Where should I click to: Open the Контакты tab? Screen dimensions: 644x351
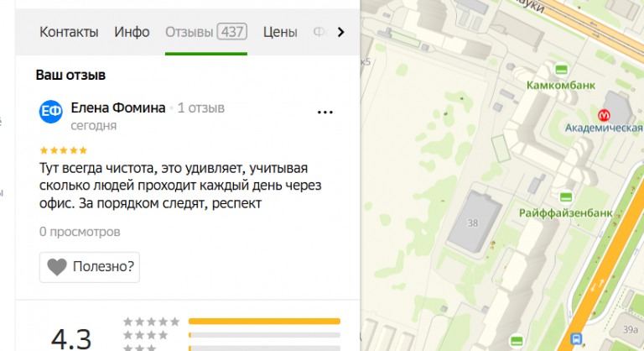tap(69, 32)
